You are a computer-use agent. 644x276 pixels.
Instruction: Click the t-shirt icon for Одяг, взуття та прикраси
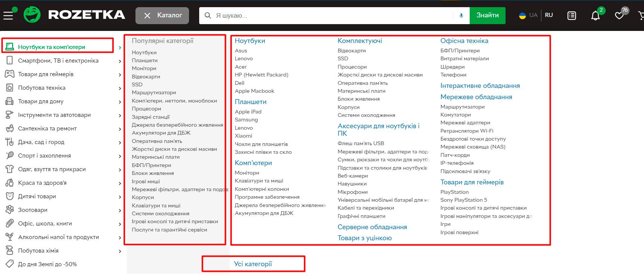[x=10, y=169]
